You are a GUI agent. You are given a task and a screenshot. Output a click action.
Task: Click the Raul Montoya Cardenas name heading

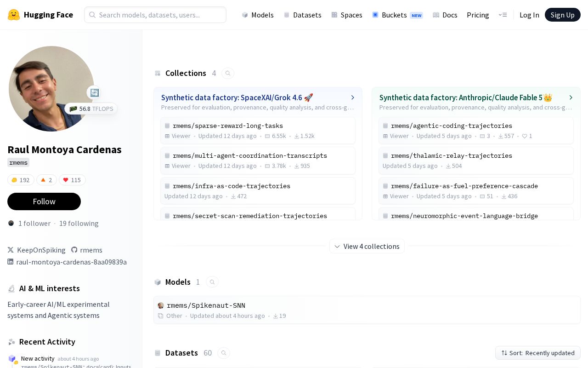point(64,149)
